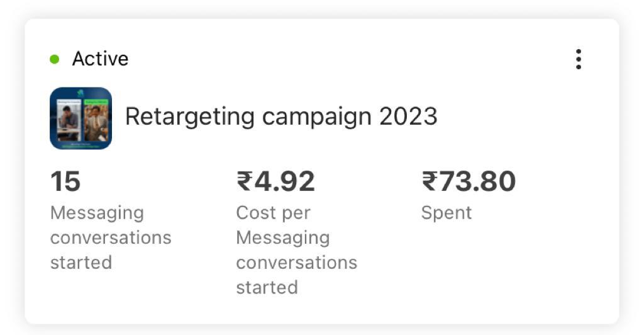Viewport: 644px width, 335px height.
Task: Click the right photo in campaign thumbnail
Action: point(96,120)
